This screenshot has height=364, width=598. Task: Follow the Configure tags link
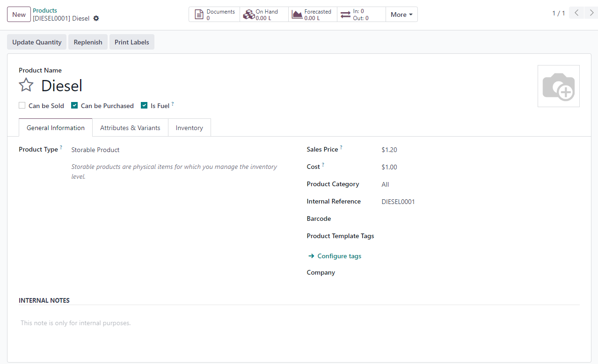click(x=339, y=256)
